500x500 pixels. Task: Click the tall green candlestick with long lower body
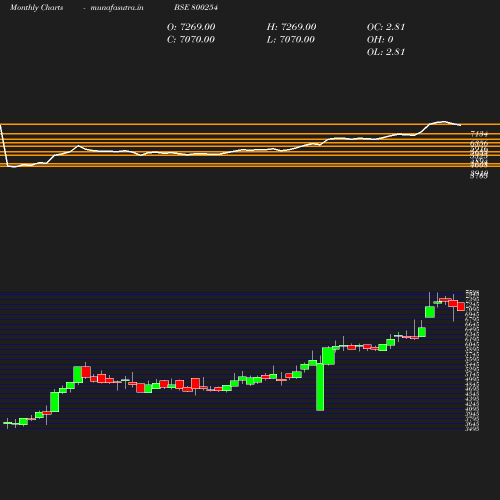(320, 387)
